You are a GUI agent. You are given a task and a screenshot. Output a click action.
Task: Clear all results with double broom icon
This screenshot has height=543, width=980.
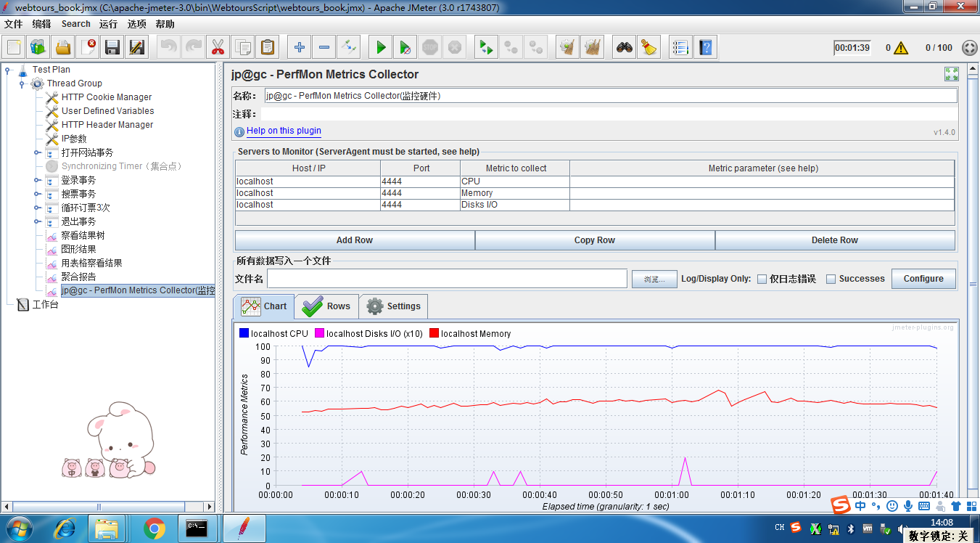pos(593,48)
